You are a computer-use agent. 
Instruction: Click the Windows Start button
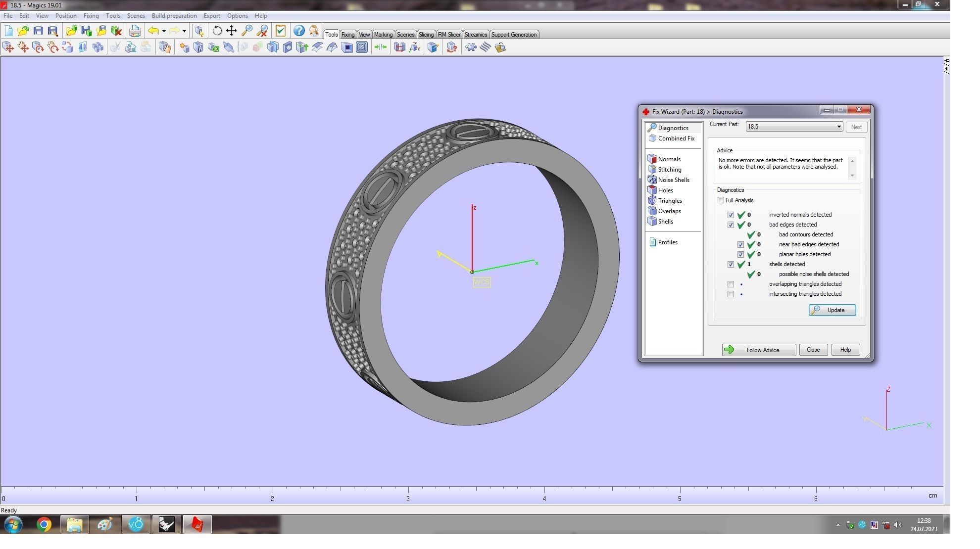tap(13, 524)
